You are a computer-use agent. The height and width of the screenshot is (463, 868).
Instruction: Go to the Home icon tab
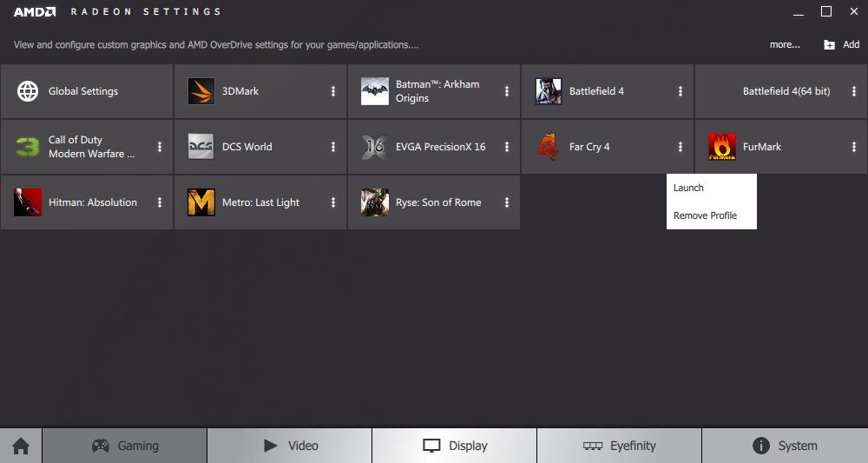point(21,446)
